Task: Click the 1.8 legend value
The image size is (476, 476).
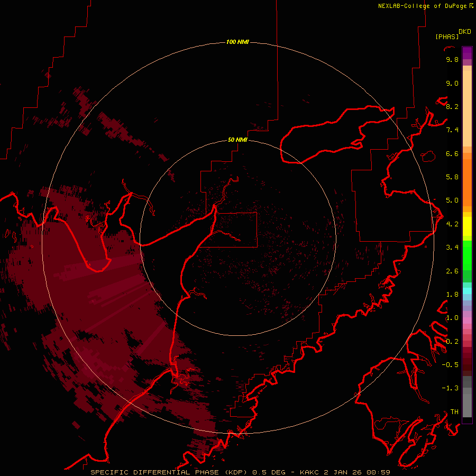Action: pyautogui.click(x=452, y=295)
